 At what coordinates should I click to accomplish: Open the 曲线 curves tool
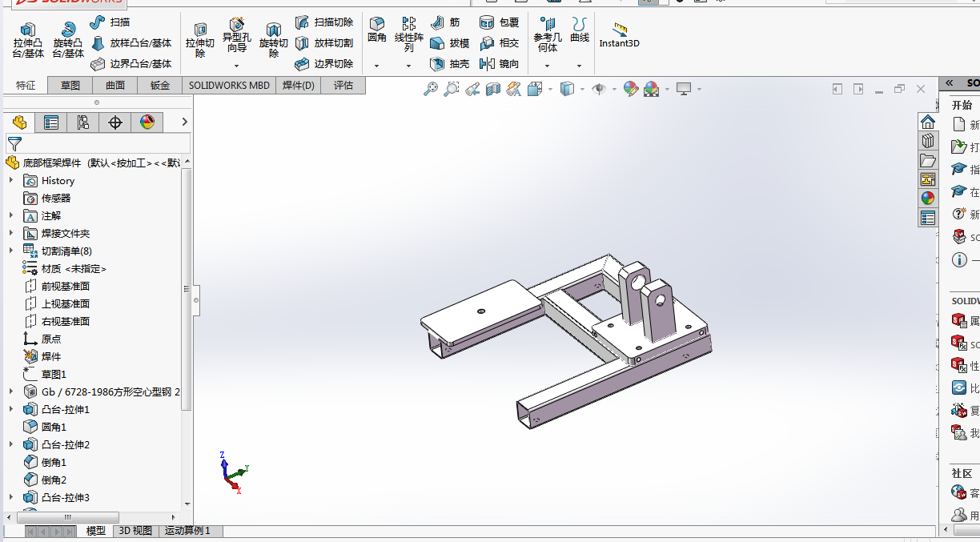point(580,30)
